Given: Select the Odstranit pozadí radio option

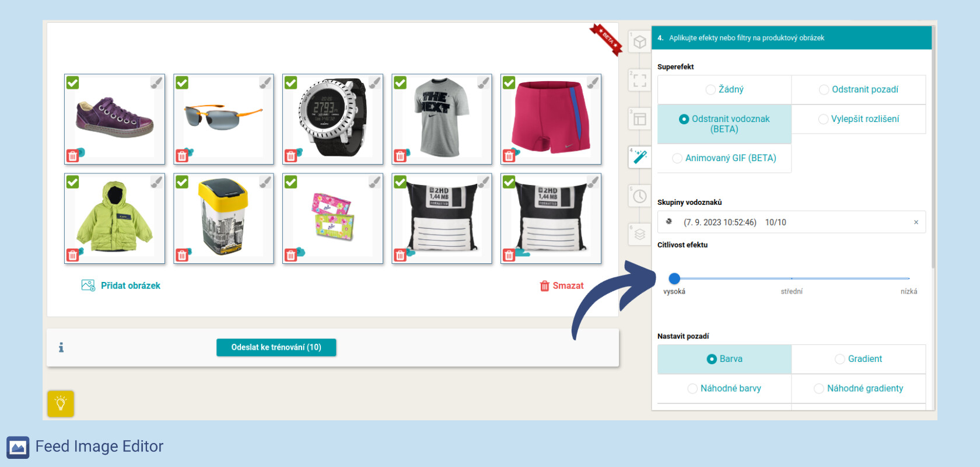Looking at the screenshot, I should (859, 89).
